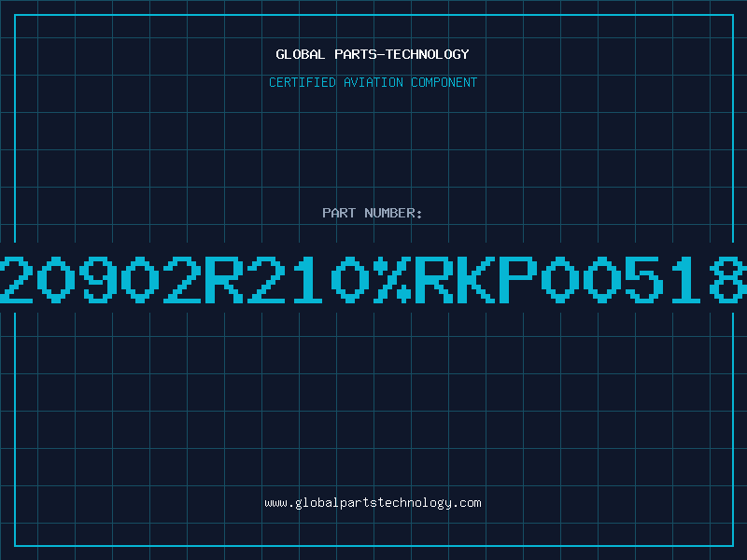Open the www.globalpartstechnology.com link
The height and width of the screenshot is (560, 747).
373,503
